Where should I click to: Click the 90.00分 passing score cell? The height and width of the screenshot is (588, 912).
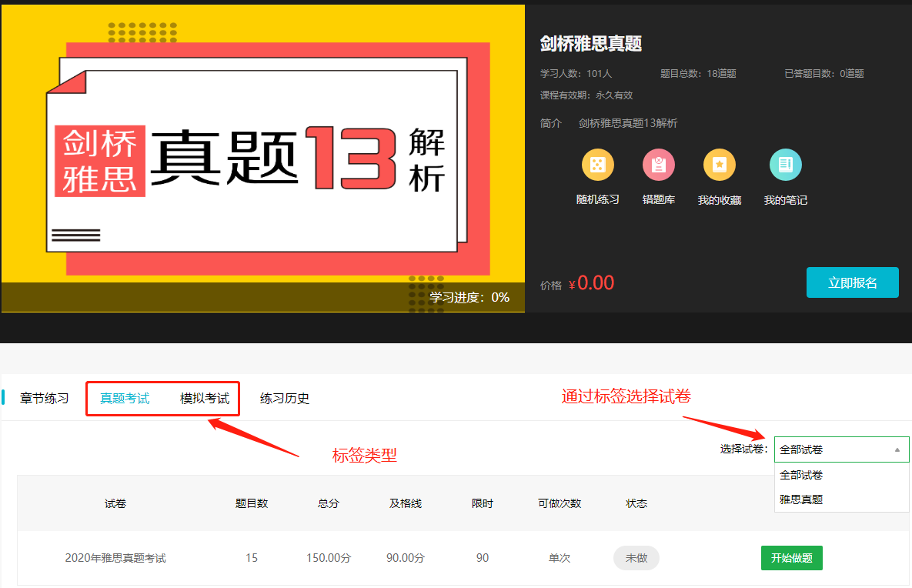pyautogui.click(x=406, y=558)
